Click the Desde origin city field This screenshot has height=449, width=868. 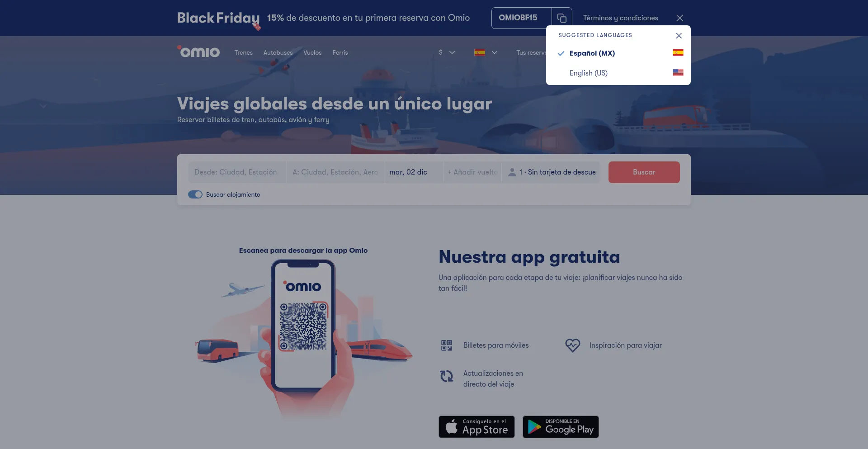[237, 172]
